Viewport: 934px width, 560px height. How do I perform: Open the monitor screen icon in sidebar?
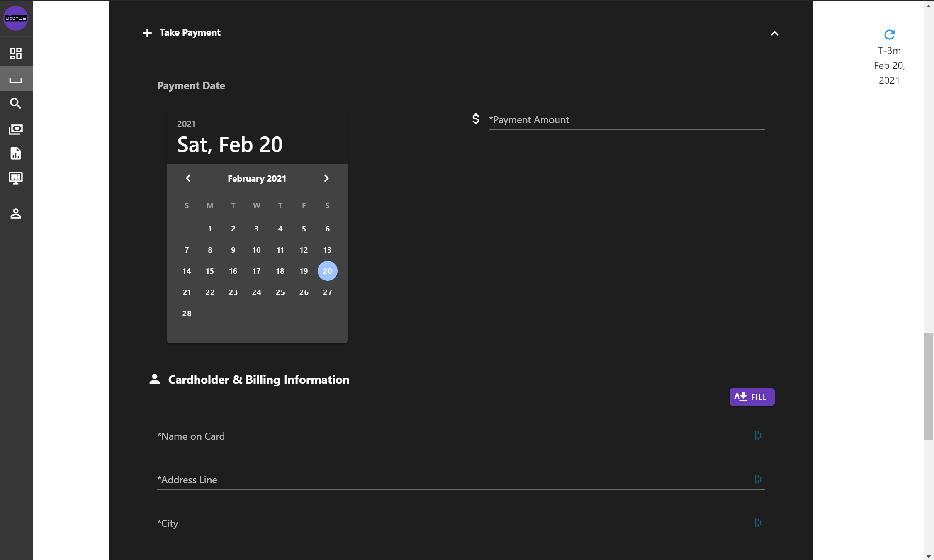pos(16,178)
